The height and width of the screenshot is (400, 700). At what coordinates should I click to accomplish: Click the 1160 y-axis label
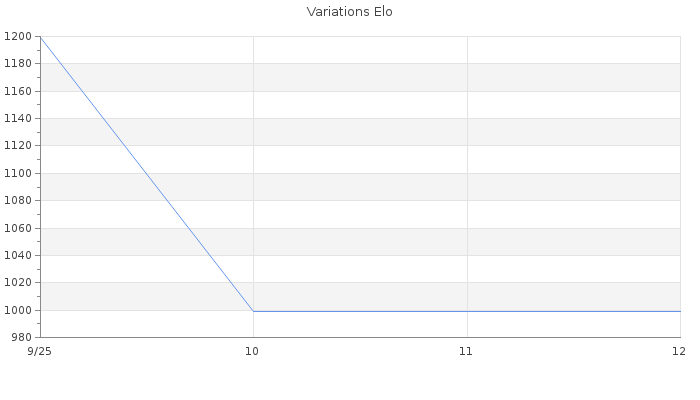pyautogui.click(x=18, y=91)
